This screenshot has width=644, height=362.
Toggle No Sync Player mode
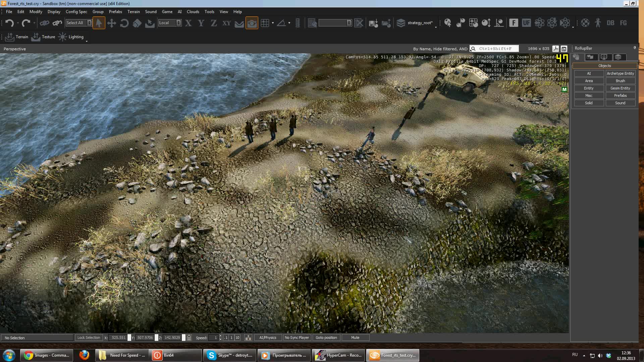tap(297, 338)
